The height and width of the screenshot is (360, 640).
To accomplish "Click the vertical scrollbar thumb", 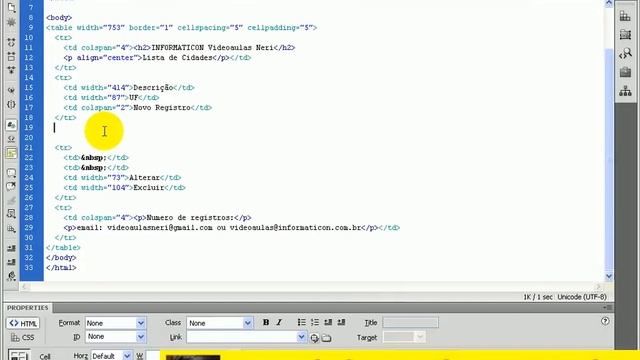I will 609,159.
